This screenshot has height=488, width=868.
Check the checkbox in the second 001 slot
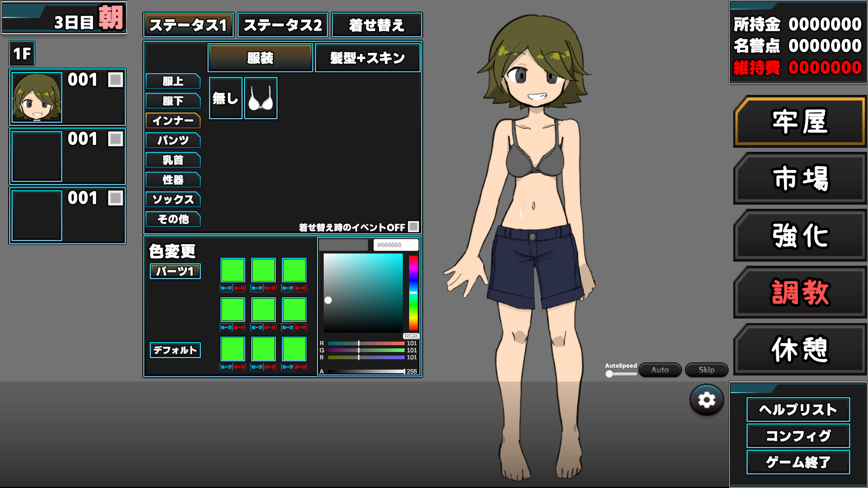pos(115,139)
